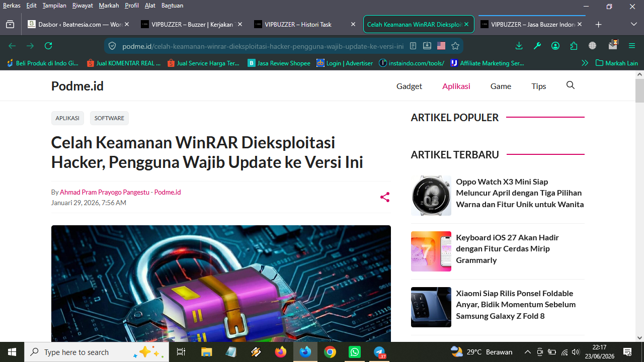The height and width of the screenshot is (362, 644).
Task: Bookmark this page with the star icon
Action: point(455,46)
